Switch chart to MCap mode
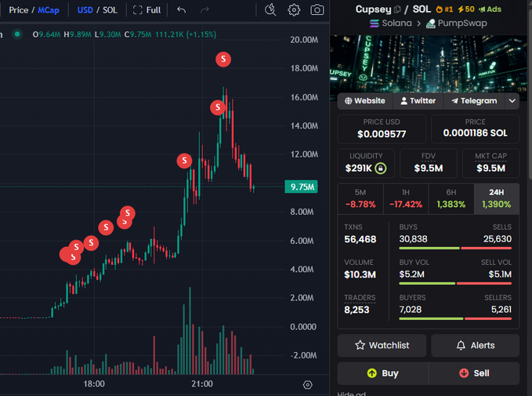 point(49,10)
